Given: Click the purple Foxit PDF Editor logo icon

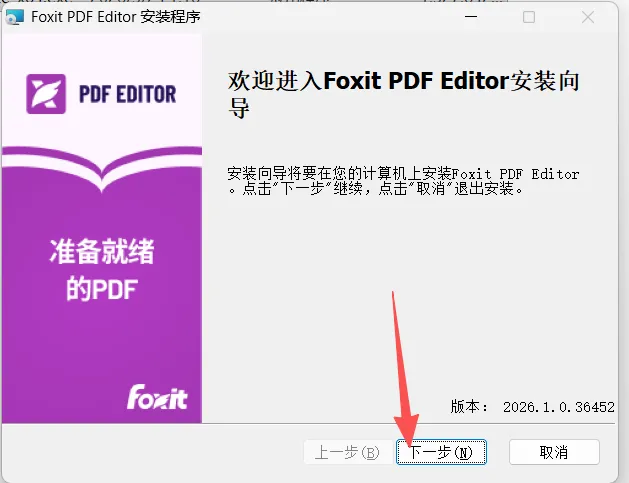Looking at the screenshot, I should 46,94.
